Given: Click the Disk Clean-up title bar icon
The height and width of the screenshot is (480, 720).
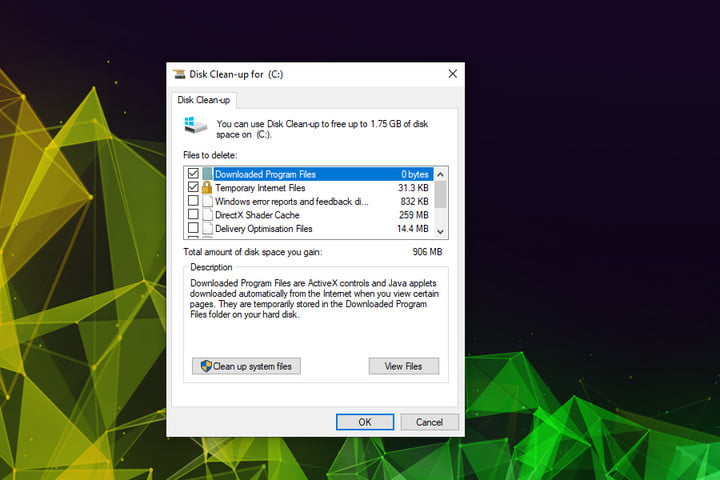Looking at the screenshot, I should point(179,74).
